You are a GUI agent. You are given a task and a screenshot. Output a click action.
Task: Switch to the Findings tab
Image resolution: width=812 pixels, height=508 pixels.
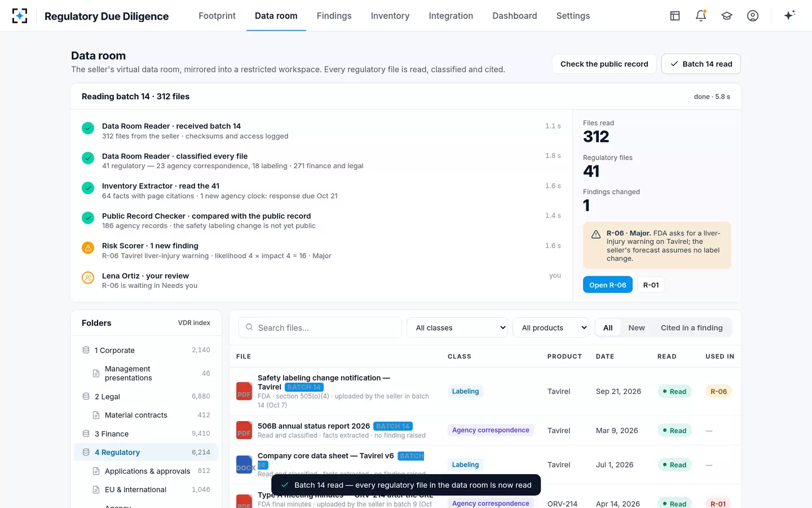[x=334, y=16]
